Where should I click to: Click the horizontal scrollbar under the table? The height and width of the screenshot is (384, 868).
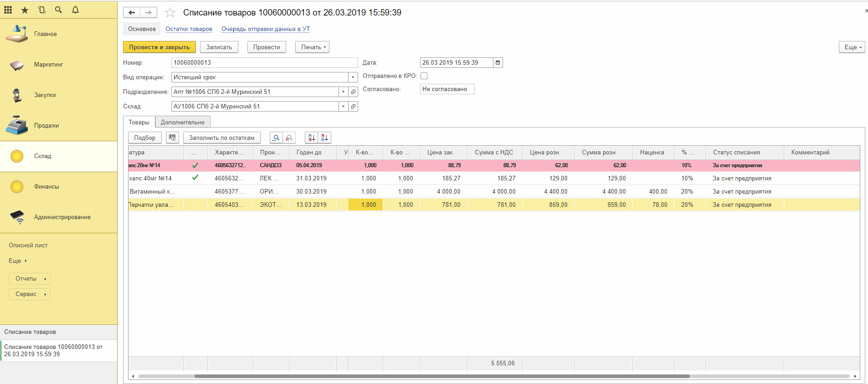click(x=441, y=376)
